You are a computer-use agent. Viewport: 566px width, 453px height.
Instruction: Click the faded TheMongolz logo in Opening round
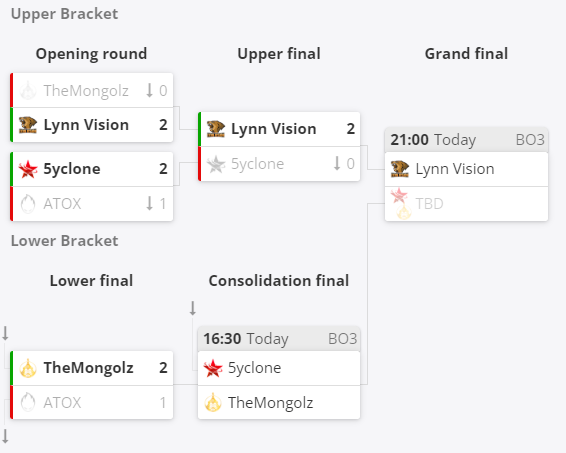tap(28, 90)
